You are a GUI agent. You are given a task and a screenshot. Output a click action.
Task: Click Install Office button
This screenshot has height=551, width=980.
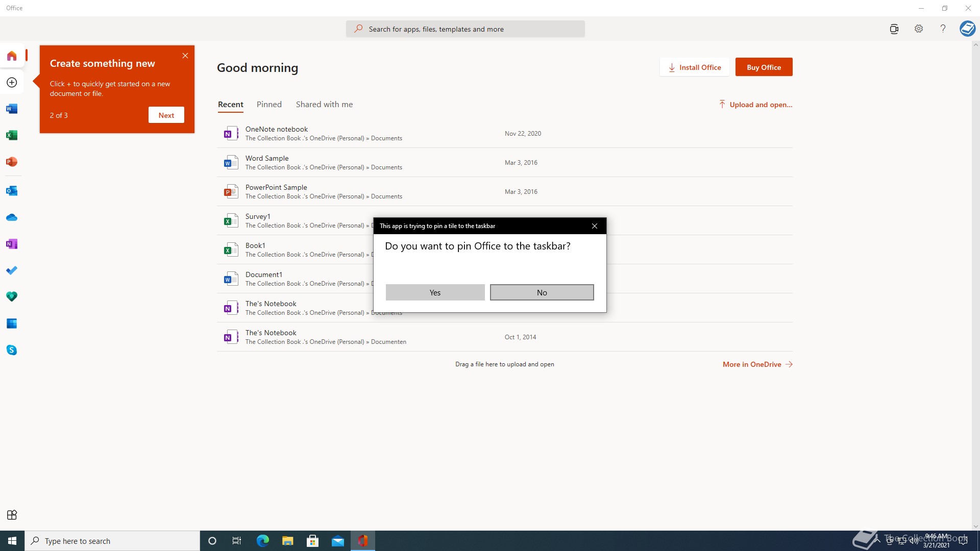(695, 67)
